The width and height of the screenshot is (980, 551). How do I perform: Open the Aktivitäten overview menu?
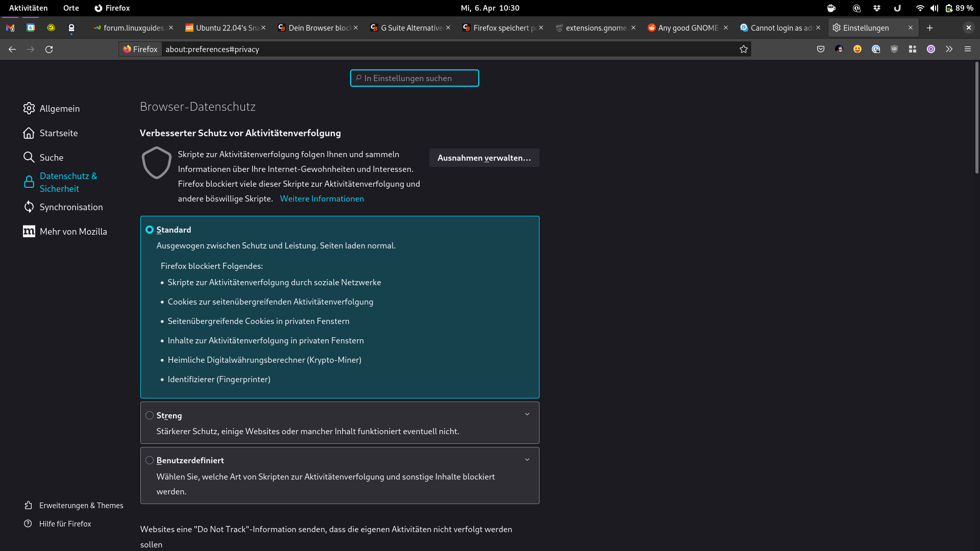(x=28, y=8)
